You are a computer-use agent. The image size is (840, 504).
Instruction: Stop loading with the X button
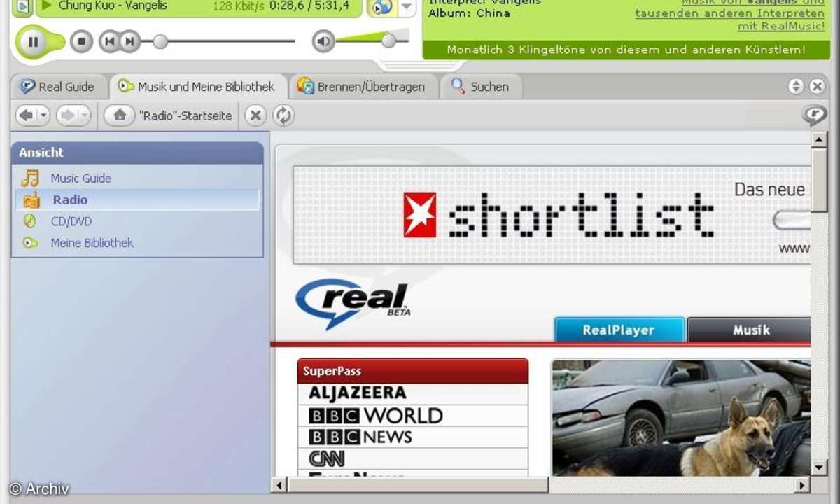[x=256, y=115]
